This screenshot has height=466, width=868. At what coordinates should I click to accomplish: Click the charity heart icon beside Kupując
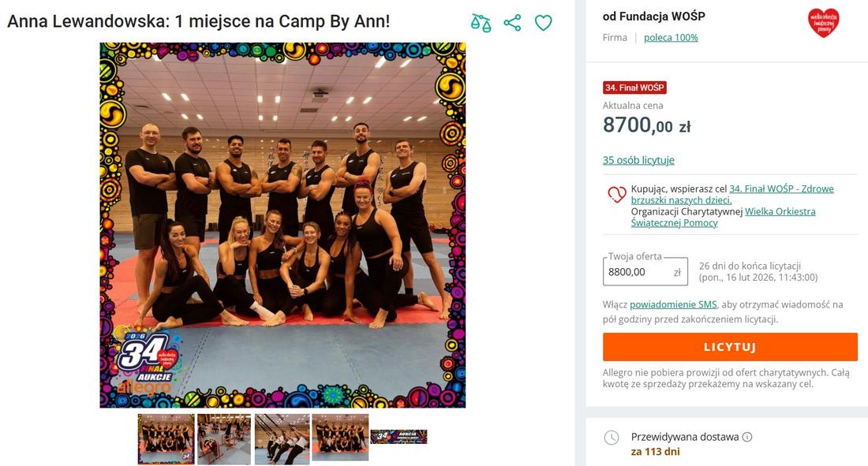(x=617, y=194)
